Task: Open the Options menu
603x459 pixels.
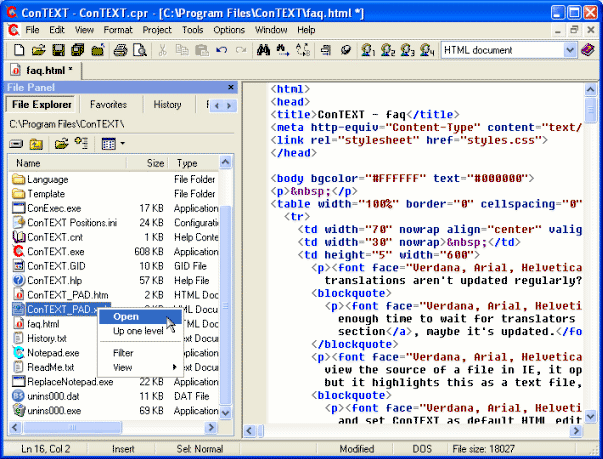Action: tap(229, 30)
